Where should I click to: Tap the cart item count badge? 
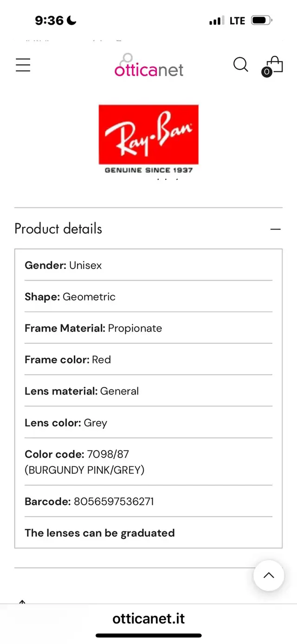click(266, 72)
